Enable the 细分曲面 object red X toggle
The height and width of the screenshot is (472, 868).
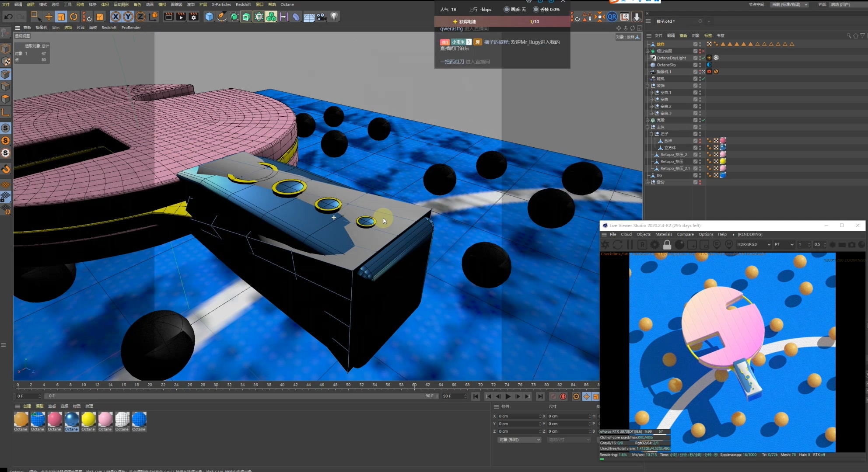tap(703, 51)
